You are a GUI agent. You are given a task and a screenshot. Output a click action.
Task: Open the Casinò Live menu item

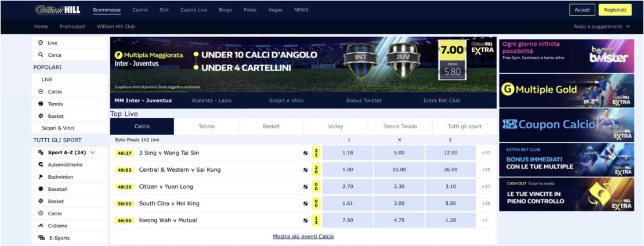pyautogui.click(x=193, y=10)
